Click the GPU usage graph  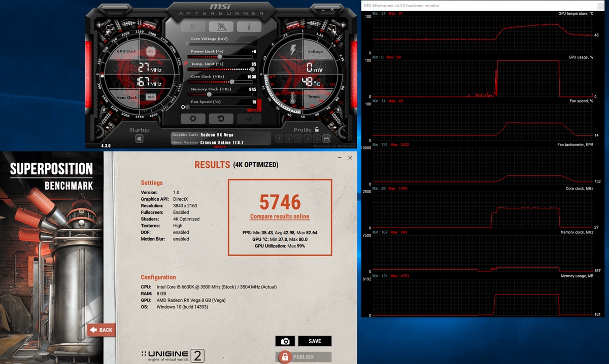[x=482, y=78]
